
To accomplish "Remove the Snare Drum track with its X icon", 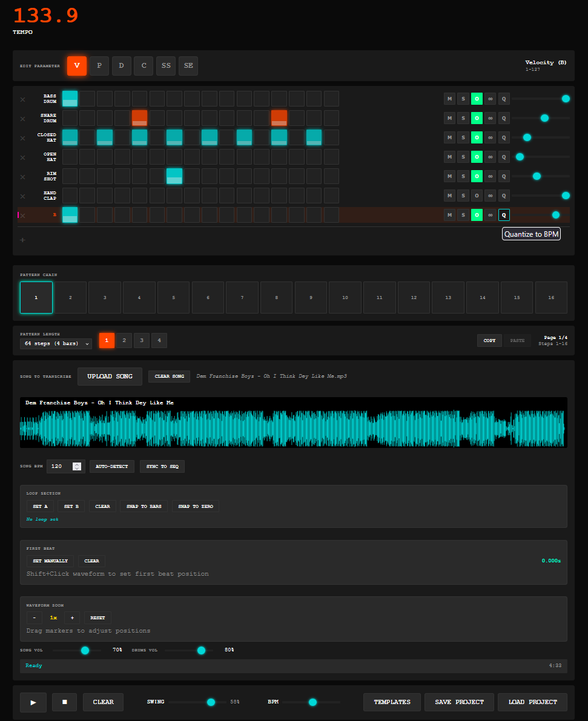I will coord(22,119).
